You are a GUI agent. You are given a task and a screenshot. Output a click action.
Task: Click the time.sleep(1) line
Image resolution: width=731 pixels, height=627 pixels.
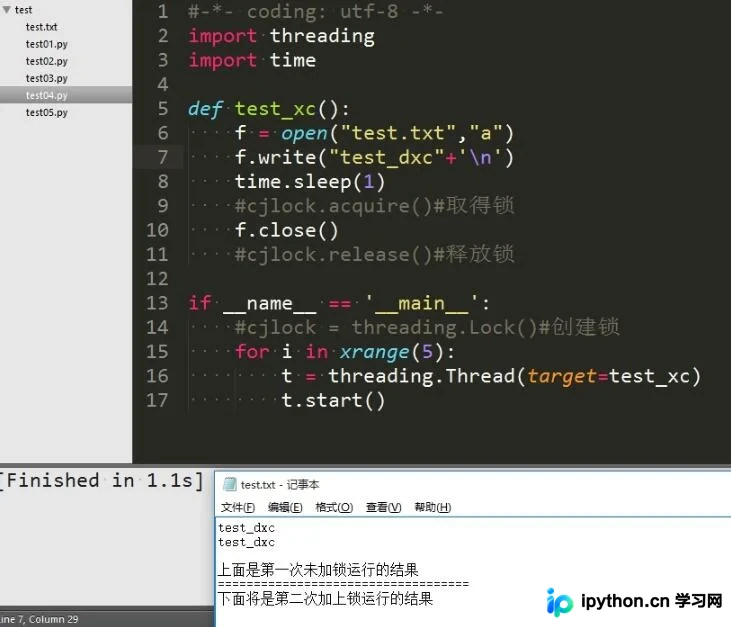pos(310,182)
